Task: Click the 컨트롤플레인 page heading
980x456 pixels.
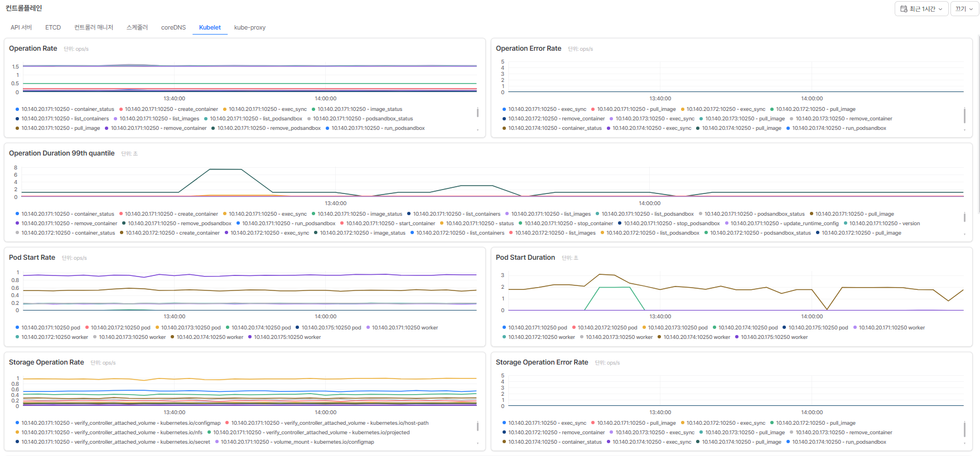Action: pyautogui.click(x=23, y=8)
